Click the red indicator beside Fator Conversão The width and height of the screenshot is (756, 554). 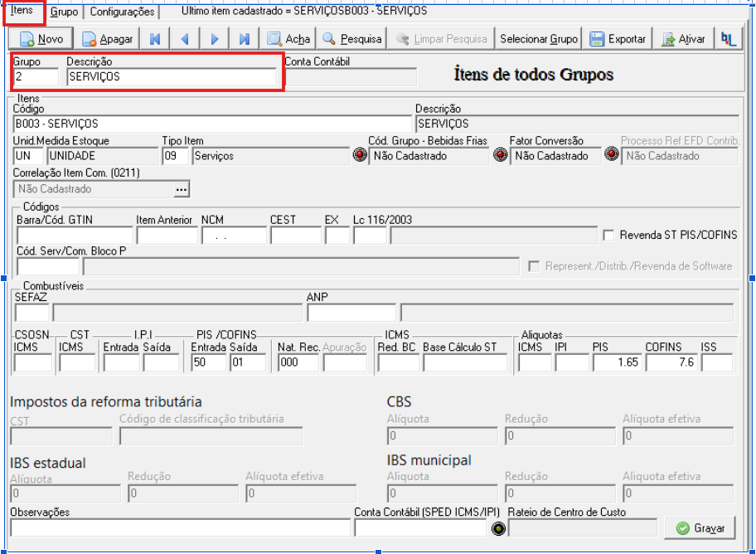click(501, 155)
